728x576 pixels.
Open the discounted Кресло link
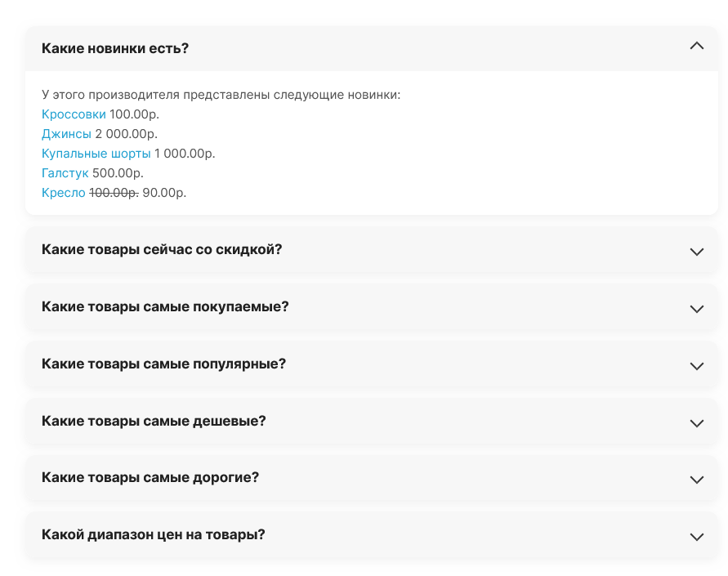63,193
